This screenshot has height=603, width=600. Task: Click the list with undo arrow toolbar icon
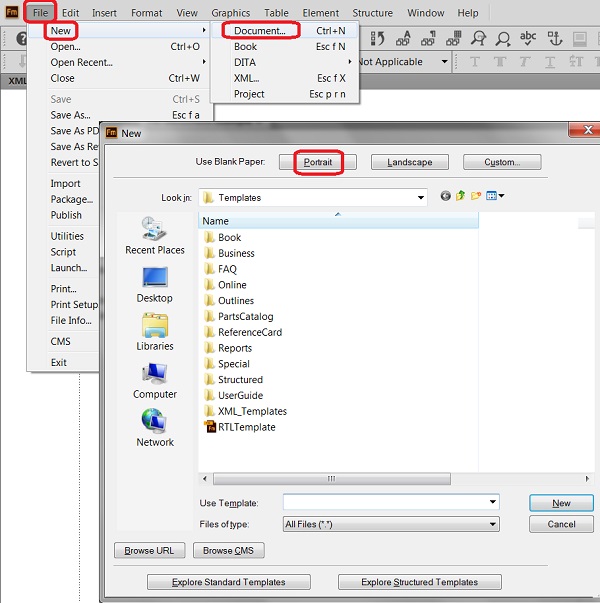378,38
